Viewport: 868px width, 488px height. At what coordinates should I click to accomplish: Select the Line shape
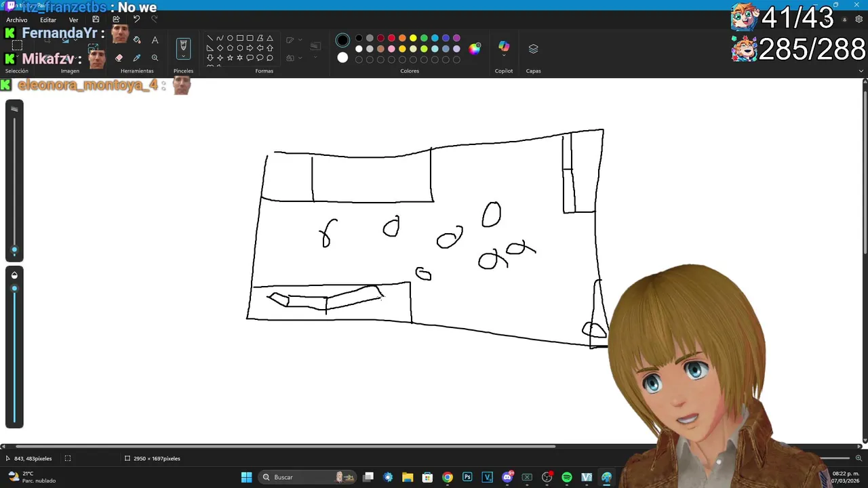click(210, 38)
